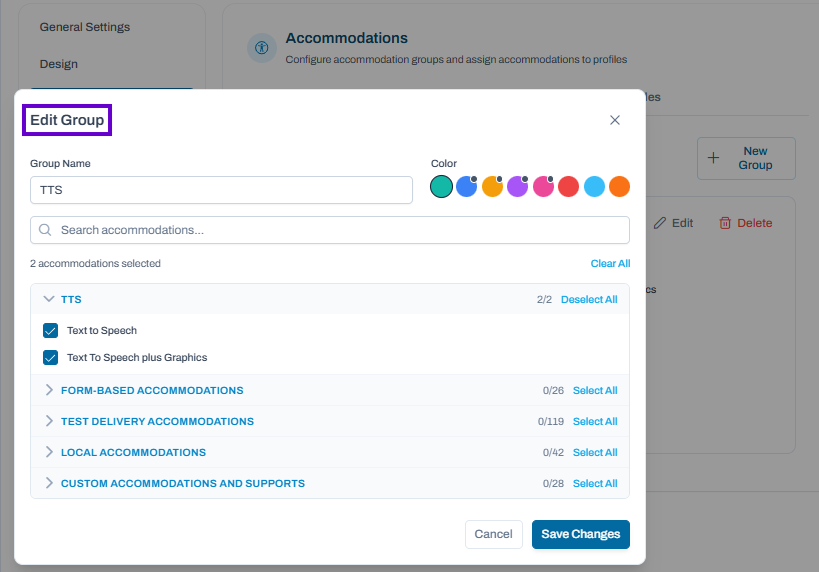The width and height of the screenshot is (819, 572).
Task: Click the accessibility icon beside Accommodations
Action: pyautogui.click(x=262, y=48)
